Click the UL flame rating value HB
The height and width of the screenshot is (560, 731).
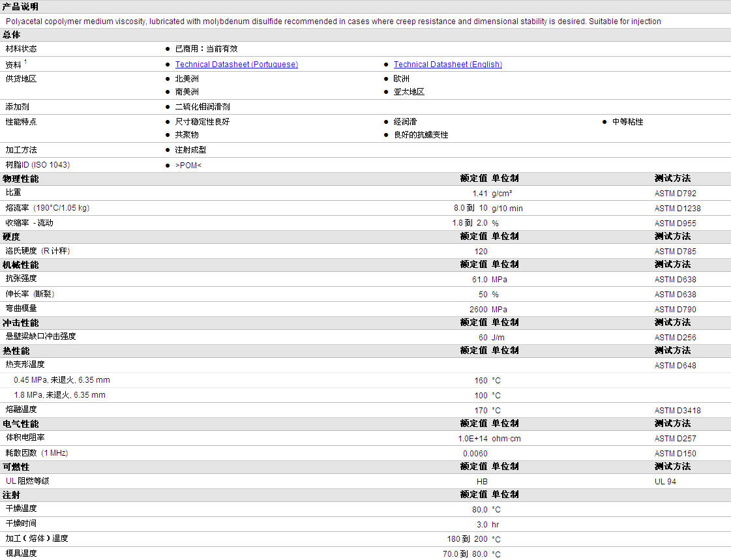tap(482, 481)
